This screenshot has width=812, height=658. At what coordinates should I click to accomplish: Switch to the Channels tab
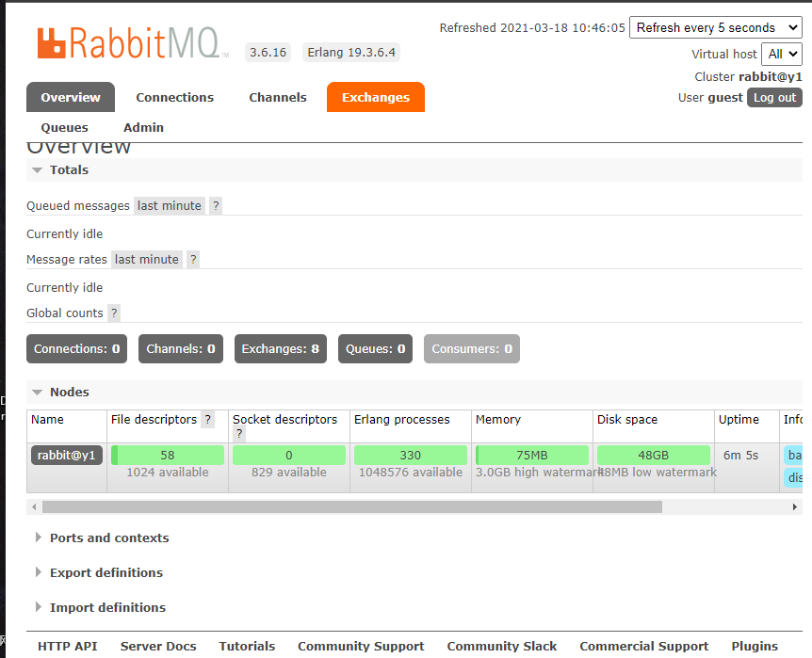coord(278,97)
